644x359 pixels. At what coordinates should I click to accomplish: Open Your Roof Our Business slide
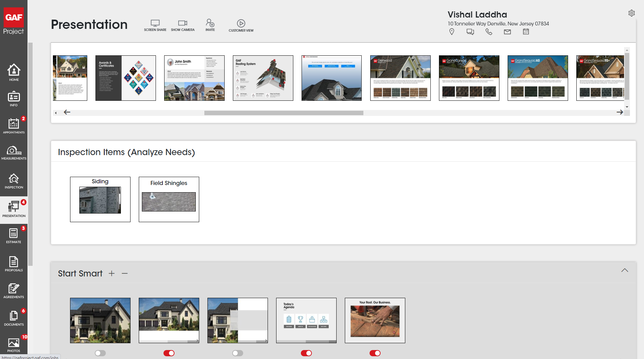[375, 320]
